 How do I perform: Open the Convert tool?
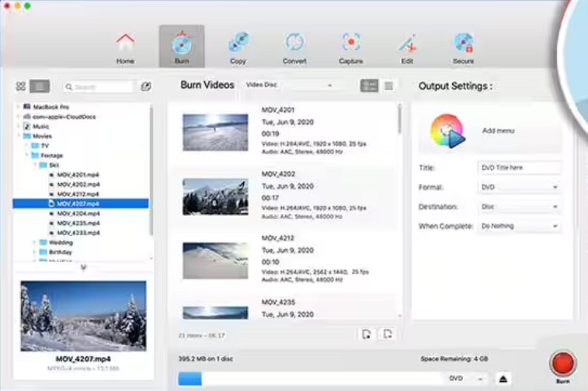coord(294,47)
